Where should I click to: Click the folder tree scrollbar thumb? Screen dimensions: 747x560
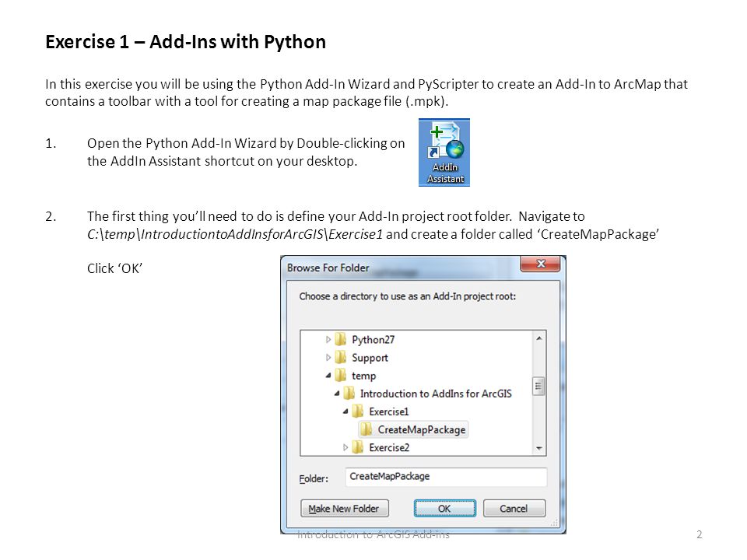[x=538, y=387]
